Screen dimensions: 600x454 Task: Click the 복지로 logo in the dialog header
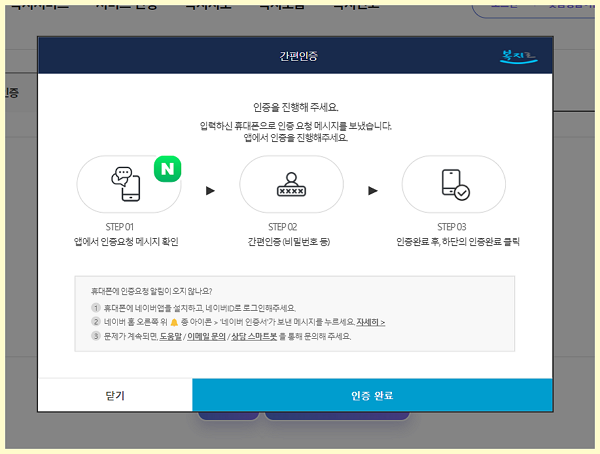point(518,56)
